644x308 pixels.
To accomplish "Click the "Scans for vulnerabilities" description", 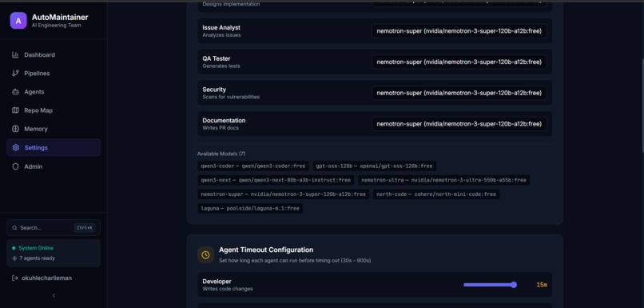I will [231, 97].
